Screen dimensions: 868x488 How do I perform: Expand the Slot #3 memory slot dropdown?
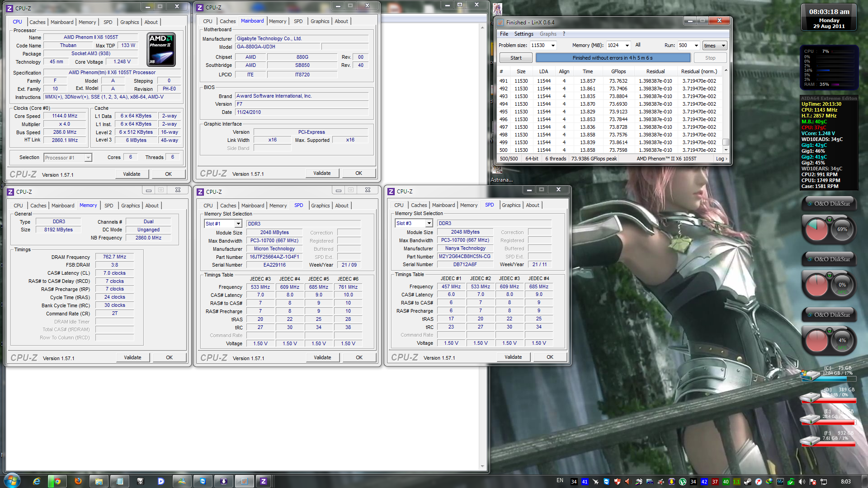[x=429, y=223]
